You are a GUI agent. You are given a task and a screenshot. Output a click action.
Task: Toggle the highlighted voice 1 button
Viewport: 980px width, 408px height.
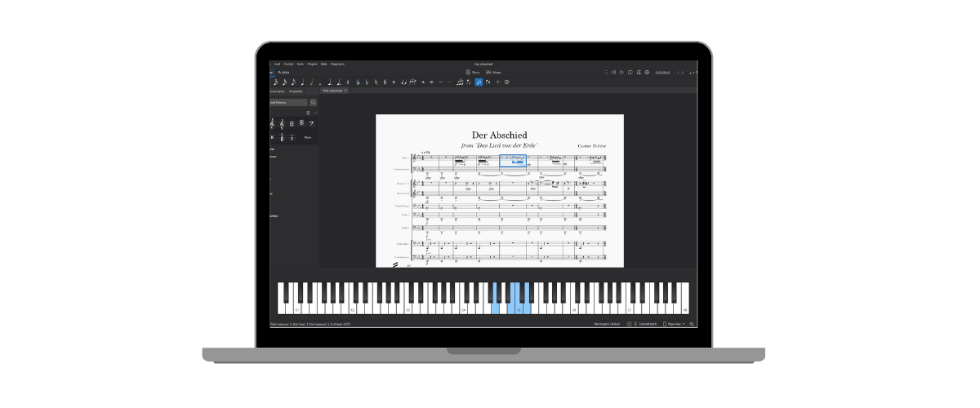pos(479,82)
